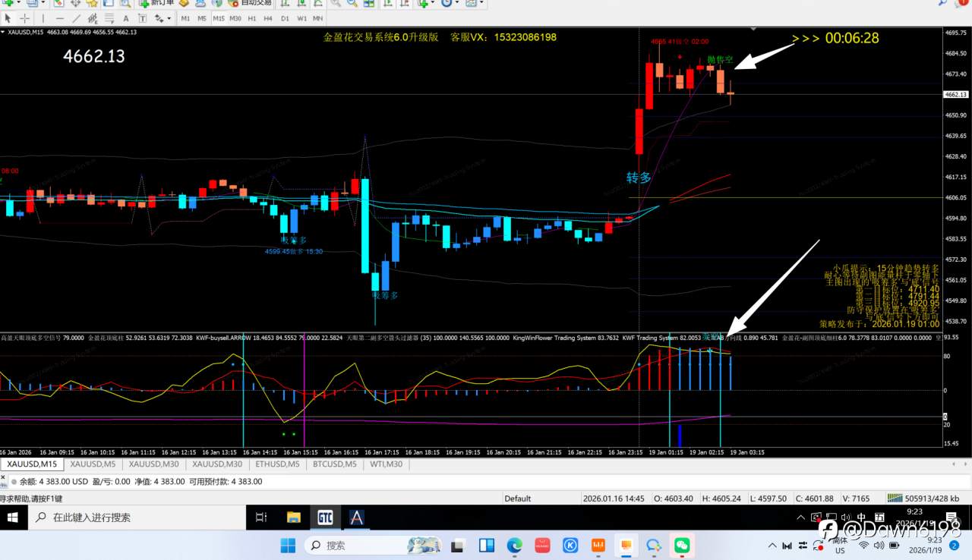Open the Windows 11 Start button
The width and height of the screenshot is (972, 560).
tap(288, 545)
